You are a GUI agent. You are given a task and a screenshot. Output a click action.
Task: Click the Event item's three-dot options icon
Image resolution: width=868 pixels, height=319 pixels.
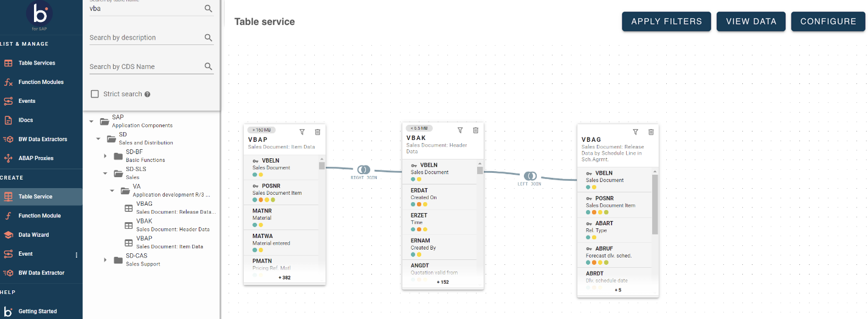(x=77, y=254)
